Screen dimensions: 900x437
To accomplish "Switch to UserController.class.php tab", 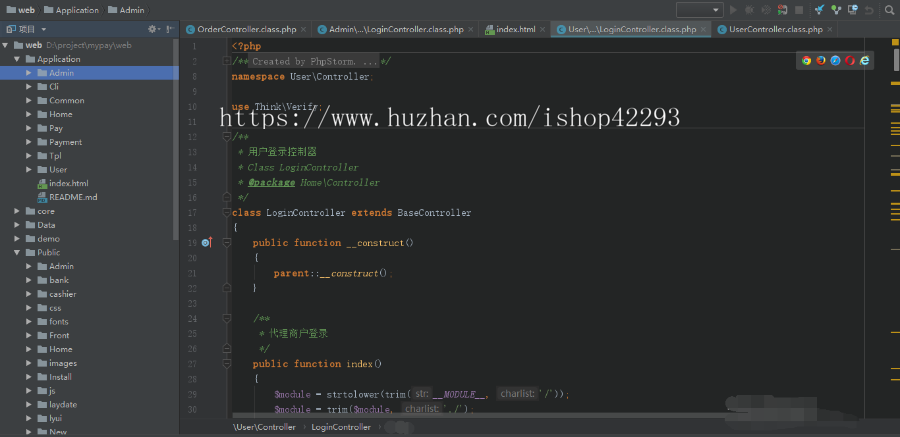I will (x=775, y=29).
